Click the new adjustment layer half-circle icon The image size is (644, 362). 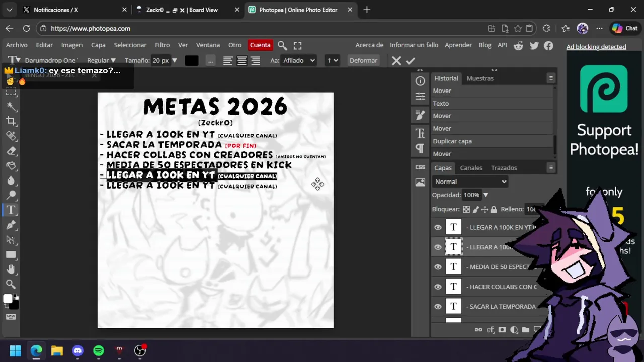point(514,330)
